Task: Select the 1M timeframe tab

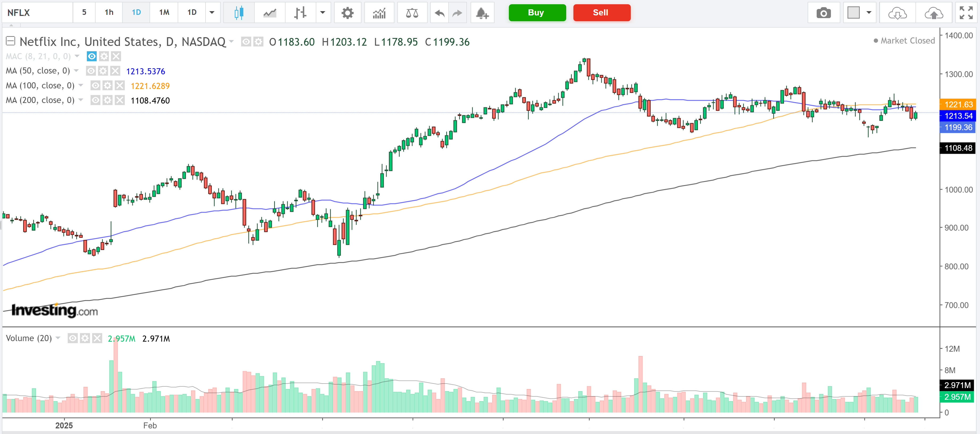Action: 164,12
